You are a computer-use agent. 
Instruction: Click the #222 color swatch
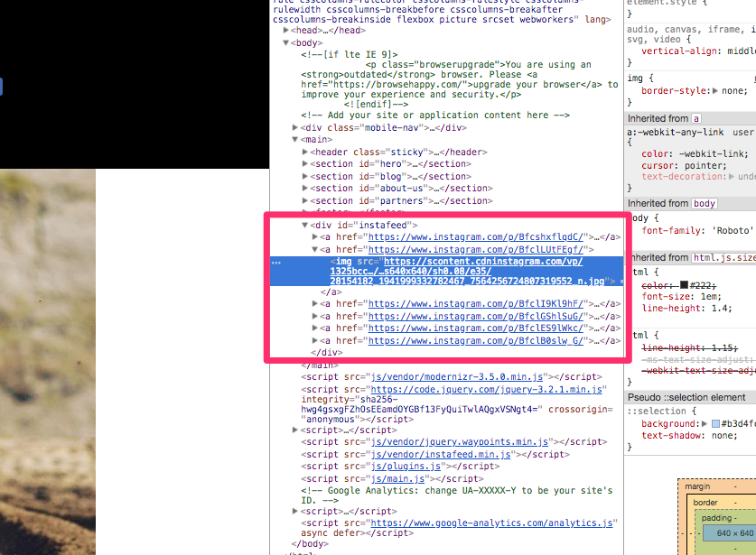coord(684,285)
